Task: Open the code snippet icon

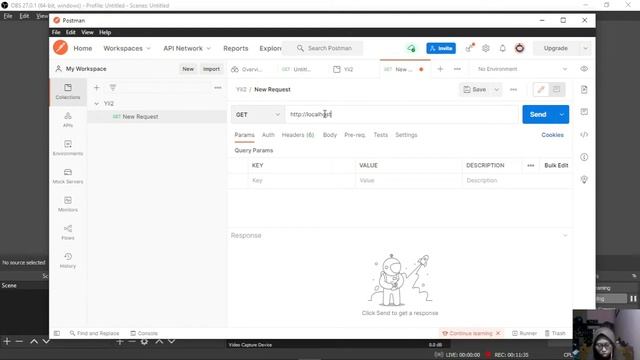Action: (x=584, y=134)
